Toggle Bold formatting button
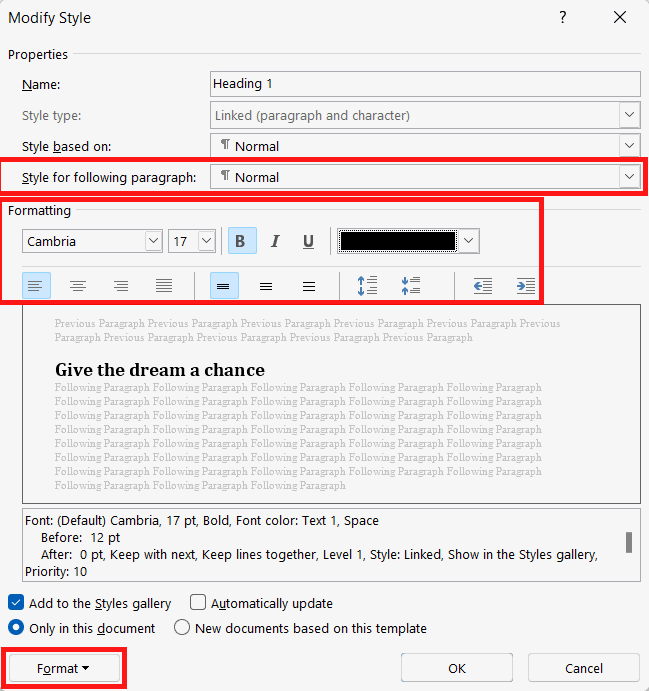This screenshot has width=649, height=691. coord(242,241)
